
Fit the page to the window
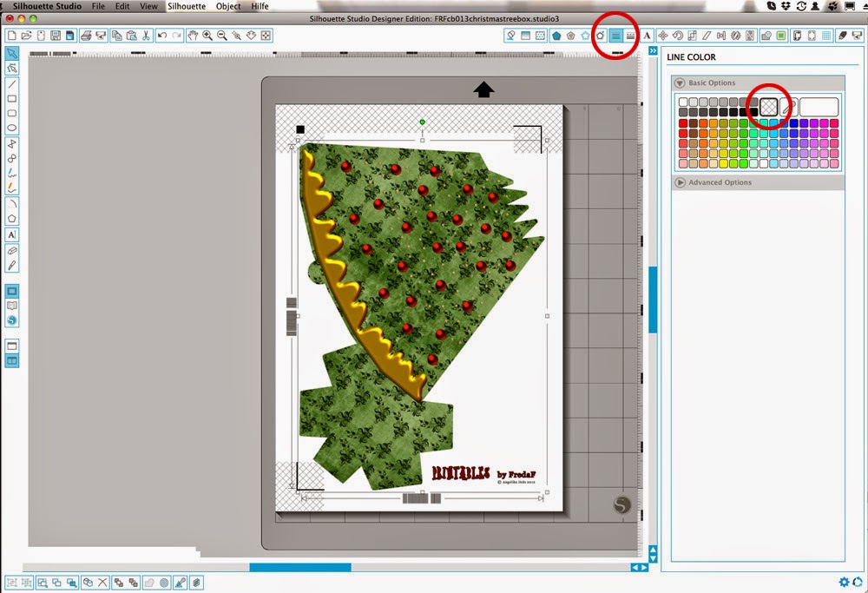coord(266,36)
